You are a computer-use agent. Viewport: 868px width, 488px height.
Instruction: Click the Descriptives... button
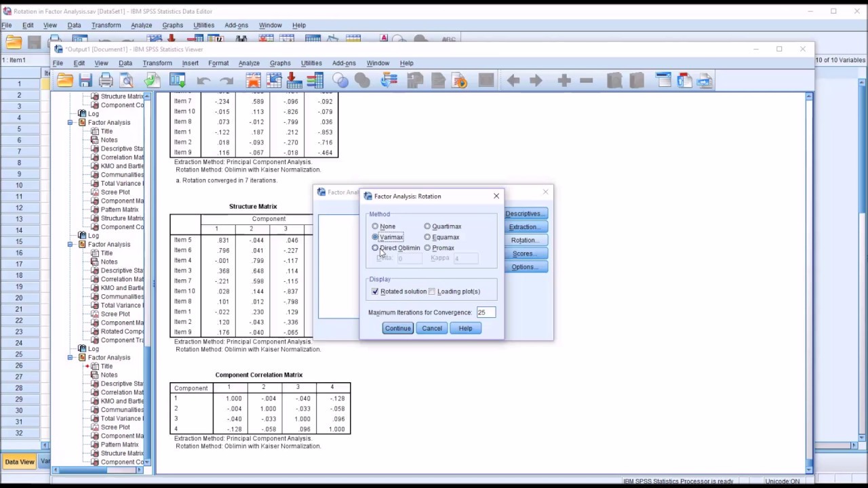pos(525,213)
